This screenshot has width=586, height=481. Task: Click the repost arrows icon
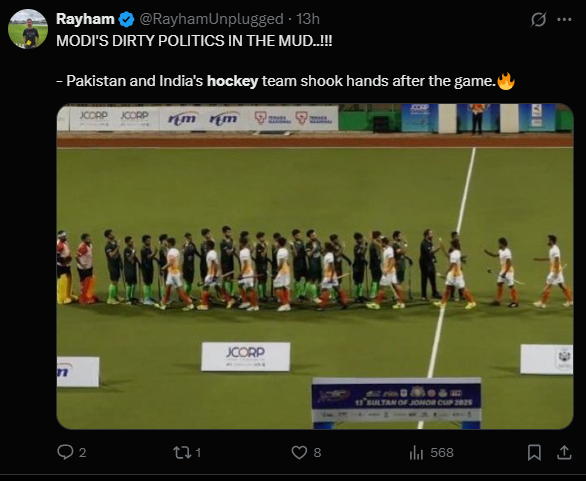[182, 453]
